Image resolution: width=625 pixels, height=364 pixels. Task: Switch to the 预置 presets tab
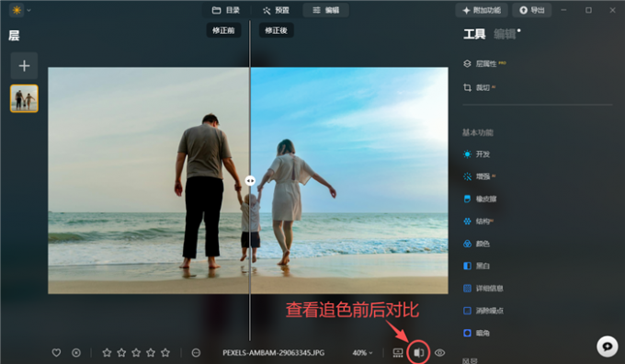tap(276, 10)
